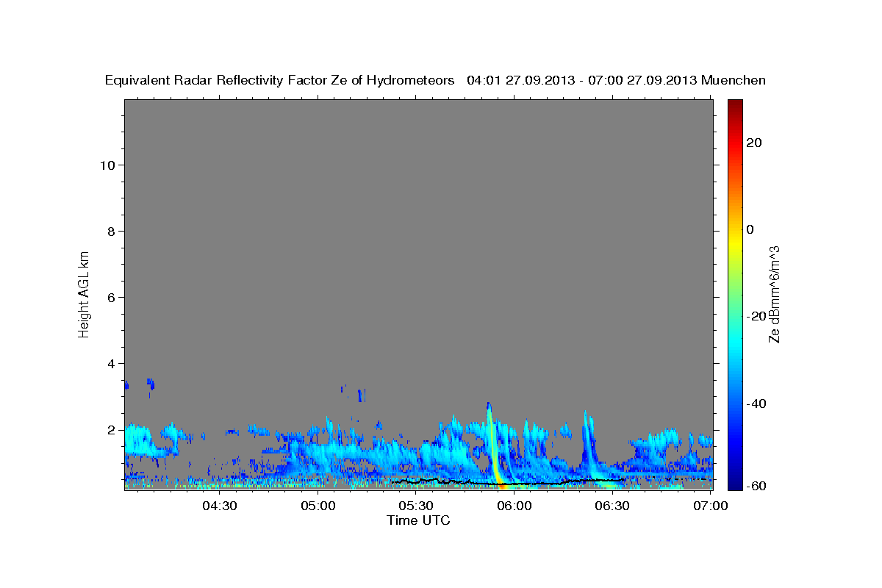
Task: Click the height tick label 8
Action: click(x=112, y=231)
